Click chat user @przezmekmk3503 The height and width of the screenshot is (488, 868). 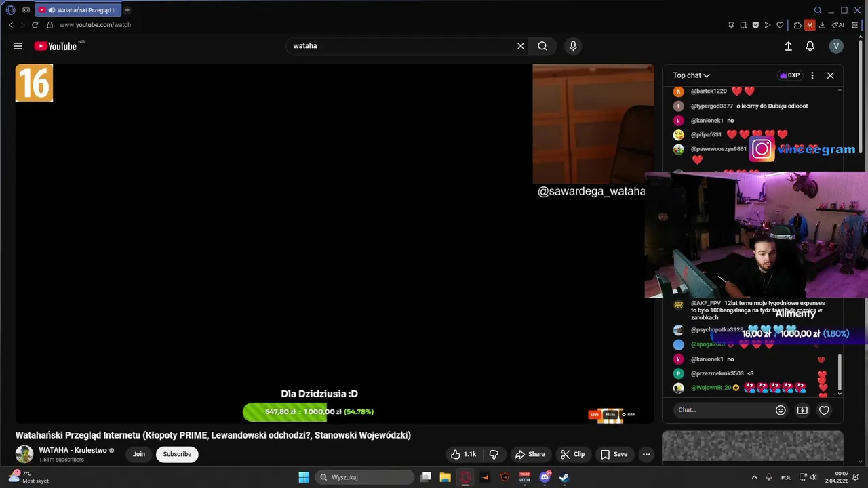pyautogui.click(x=717, y=373)
